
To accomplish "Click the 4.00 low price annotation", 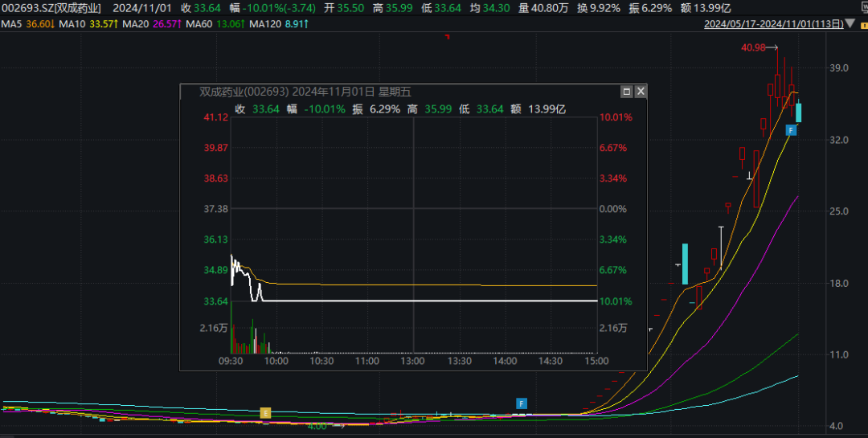I will 317,427.
